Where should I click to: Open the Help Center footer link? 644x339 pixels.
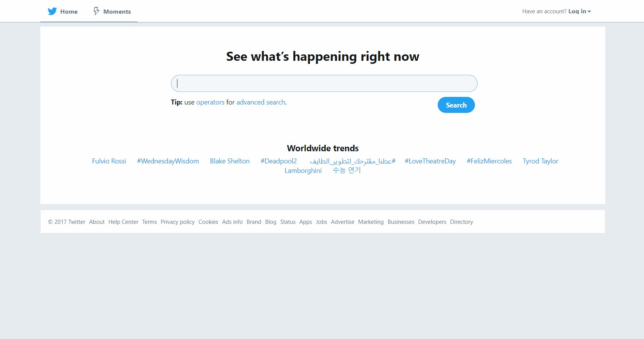[x=123, y=222]
